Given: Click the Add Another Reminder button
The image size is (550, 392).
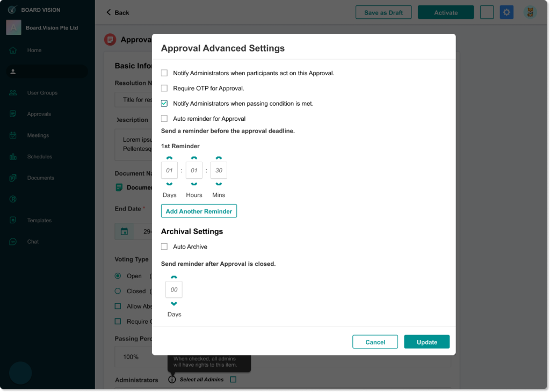Looking at the screenshot, I should [199, 211].
